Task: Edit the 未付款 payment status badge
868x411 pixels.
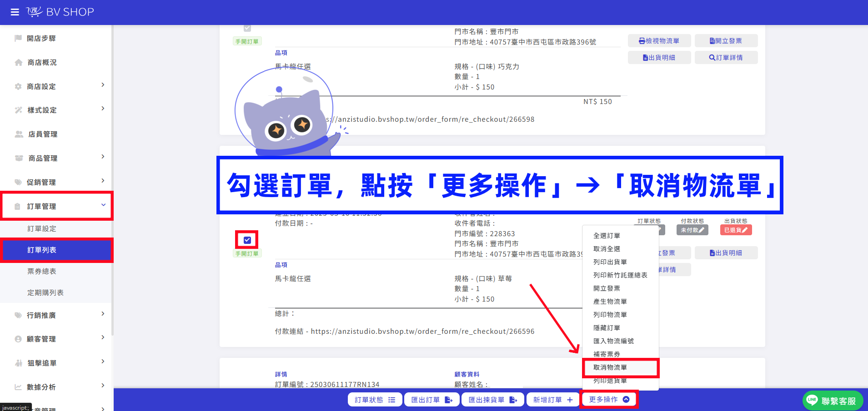Action: pyautogui.click(x=692, y=230)
